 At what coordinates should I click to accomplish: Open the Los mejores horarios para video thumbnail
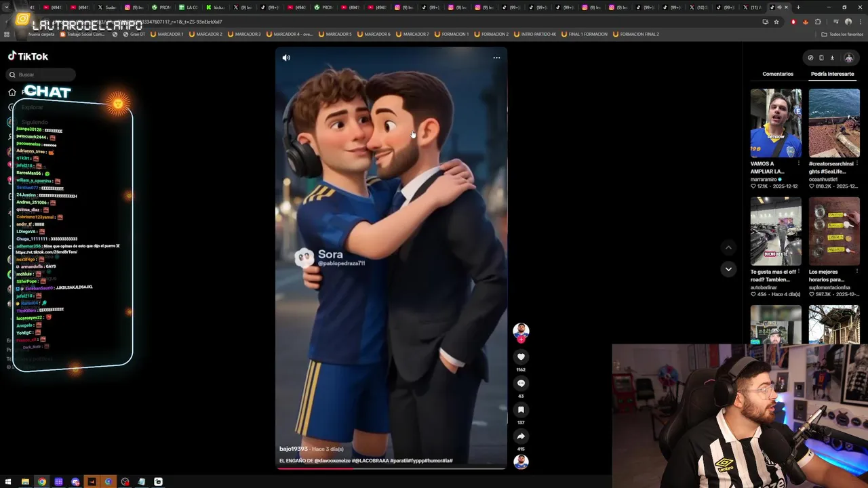point(834,231)
